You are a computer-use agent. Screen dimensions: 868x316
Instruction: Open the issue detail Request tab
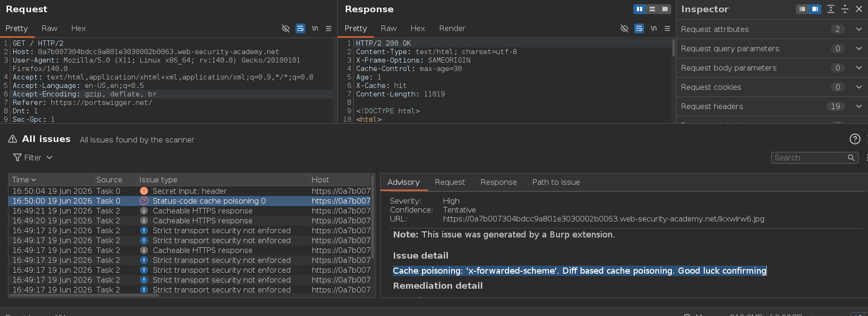coord(450,182)
